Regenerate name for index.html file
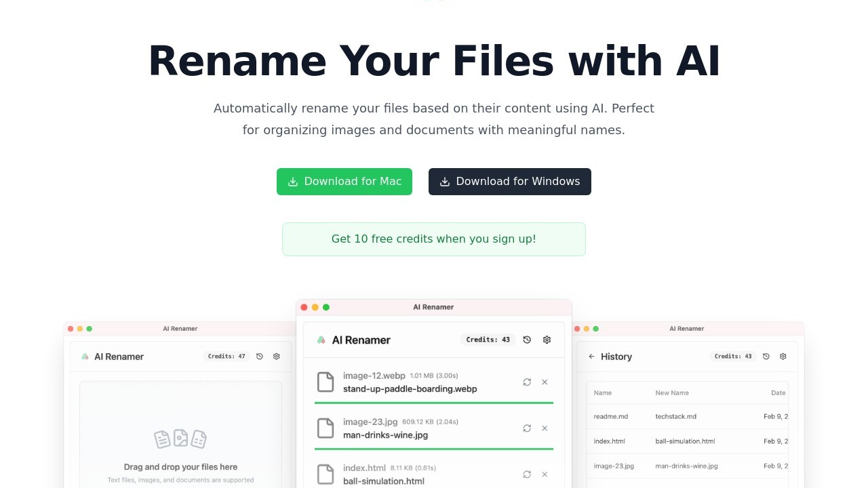The width and height of the screenshot is (868, 488). pyautogui.click(x=527, y=474)
